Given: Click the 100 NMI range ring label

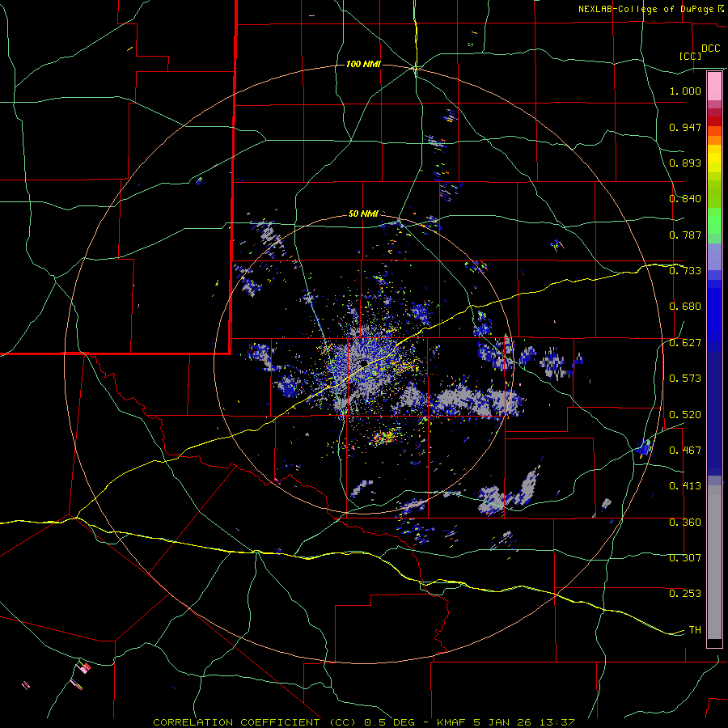Looking at the screenshot, I should [x=363, y=64].
